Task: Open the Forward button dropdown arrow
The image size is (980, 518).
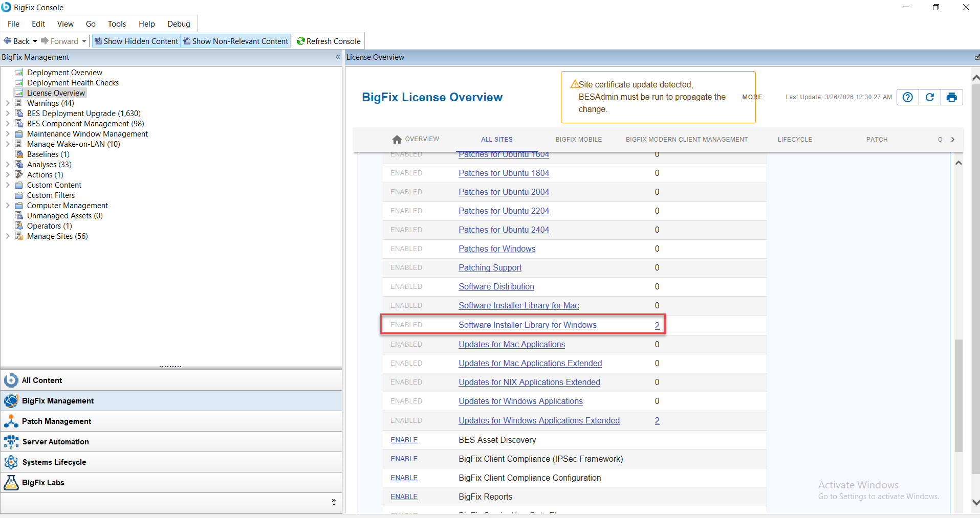Action: 84,40
